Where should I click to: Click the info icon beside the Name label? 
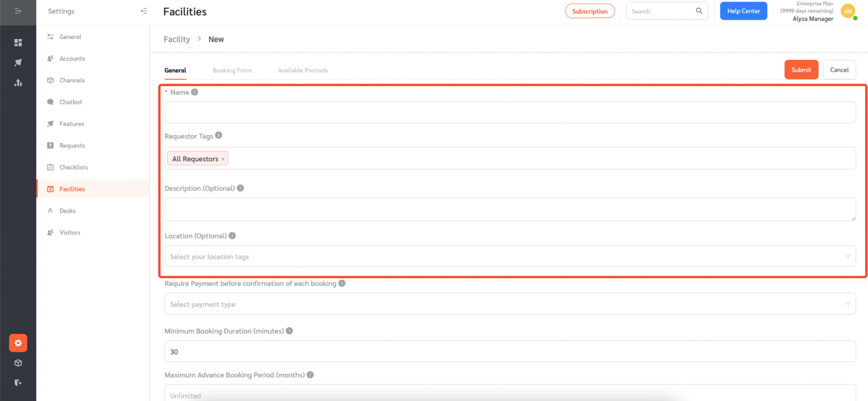[194, 91]
